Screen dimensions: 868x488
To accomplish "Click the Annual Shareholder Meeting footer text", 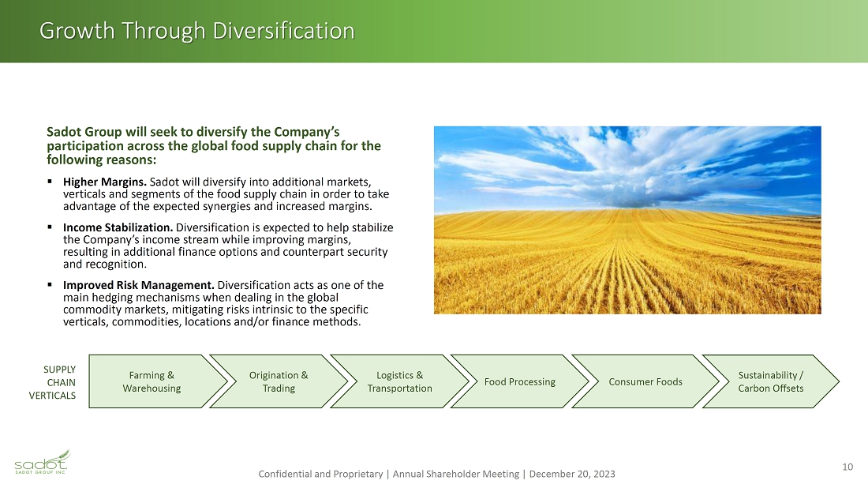I will click(x=456, y=474).
